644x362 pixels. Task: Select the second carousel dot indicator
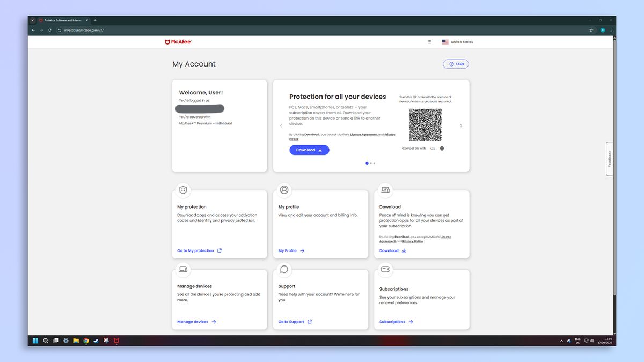371,163
